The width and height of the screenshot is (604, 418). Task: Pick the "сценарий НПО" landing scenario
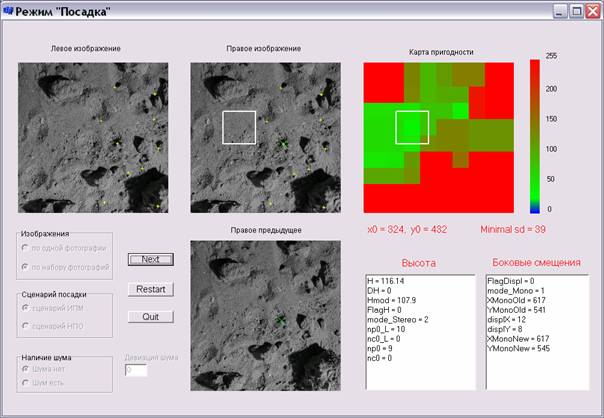pos(25,326)
